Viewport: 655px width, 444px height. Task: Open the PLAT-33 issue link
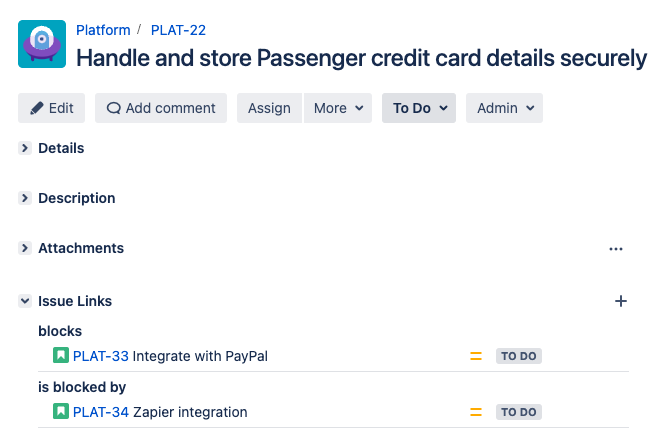coord(101,356)
